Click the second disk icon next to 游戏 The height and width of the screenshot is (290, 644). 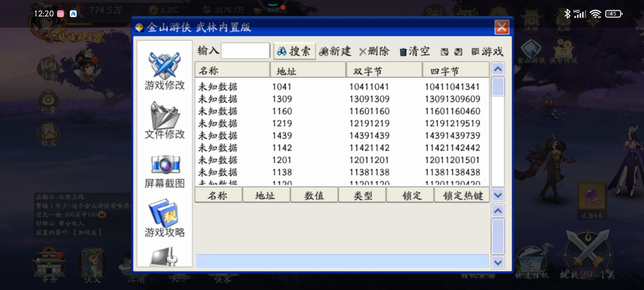point(458,52)
